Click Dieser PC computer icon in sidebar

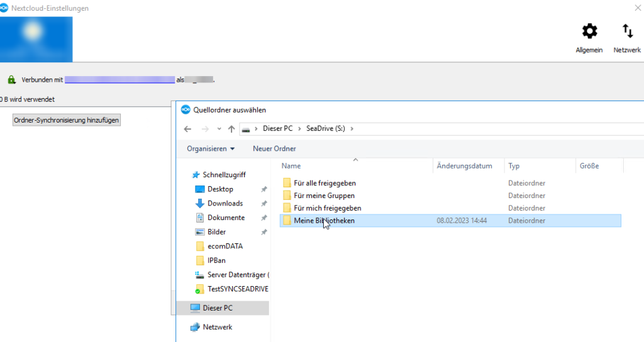195,308
